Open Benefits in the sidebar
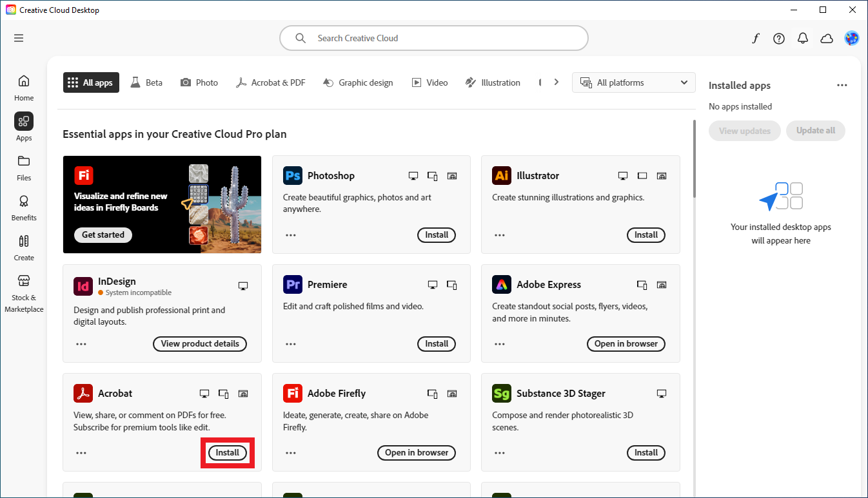This screenshot has height=498, width=868. [x=24, y=207]
